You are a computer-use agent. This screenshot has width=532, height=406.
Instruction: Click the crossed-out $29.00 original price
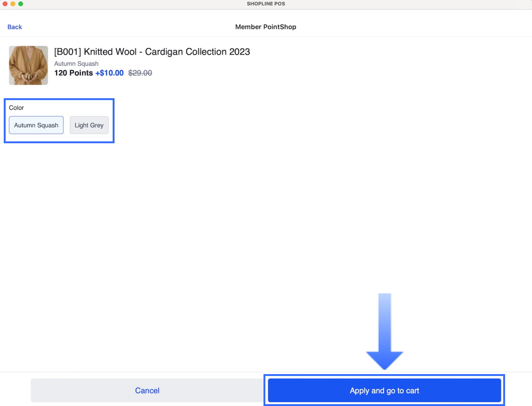140,73
